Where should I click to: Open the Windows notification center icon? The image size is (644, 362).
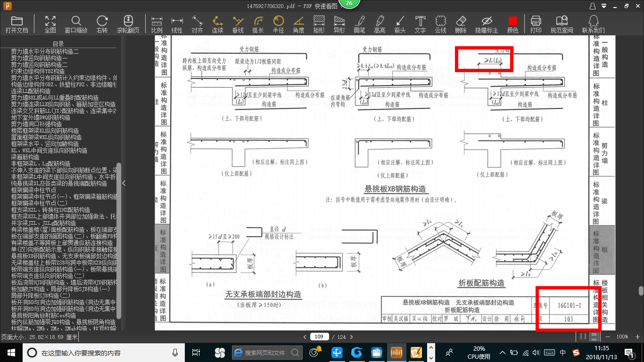click(628, 352)
